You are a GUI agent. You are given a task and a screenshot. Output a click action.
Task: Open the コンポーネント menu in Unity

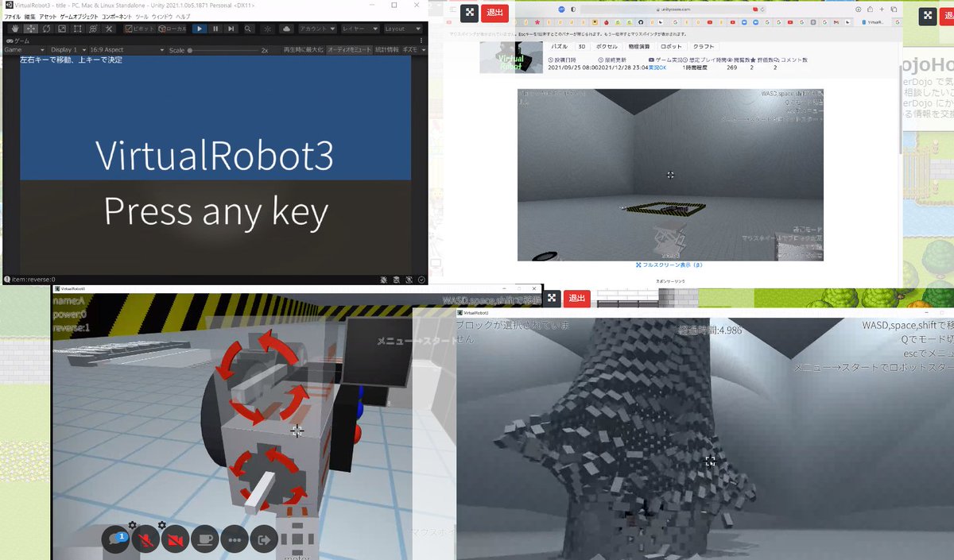coord(116,16)
